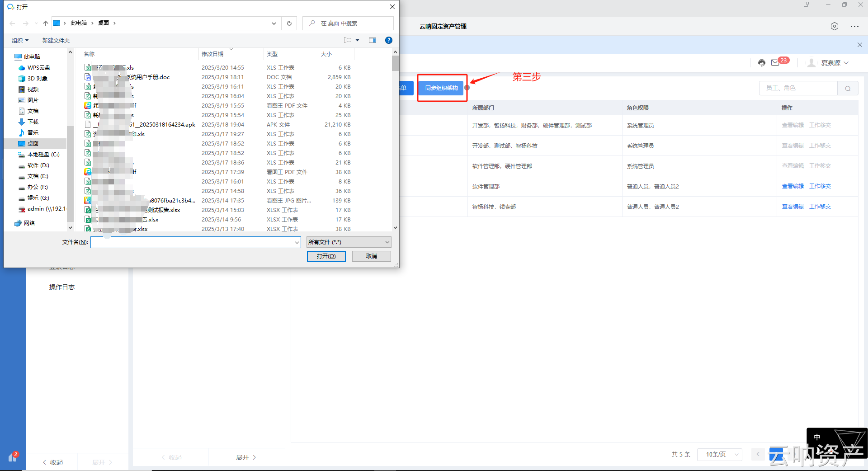
Task: Go to the previous page of results
Action: (758, 454)
